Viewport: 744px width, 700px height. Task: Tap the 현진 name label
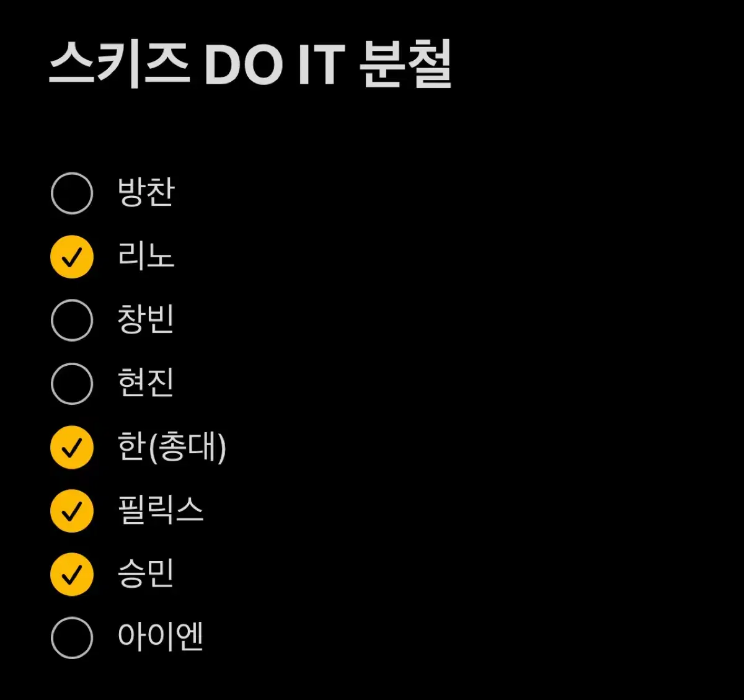click(146, 383)
